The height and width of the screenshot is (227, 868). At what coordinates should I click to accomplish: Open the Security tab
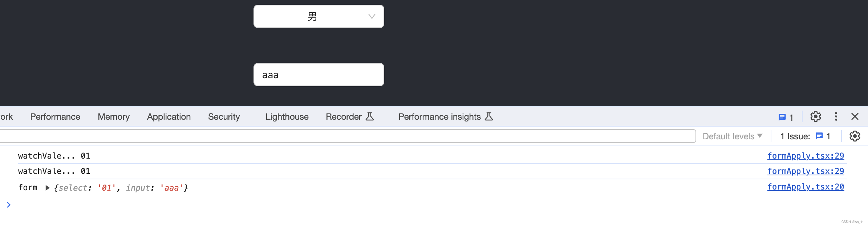224,116
